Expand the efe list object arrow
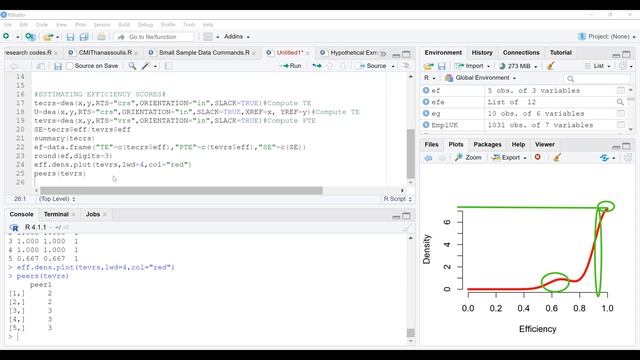 coord(426,102)
